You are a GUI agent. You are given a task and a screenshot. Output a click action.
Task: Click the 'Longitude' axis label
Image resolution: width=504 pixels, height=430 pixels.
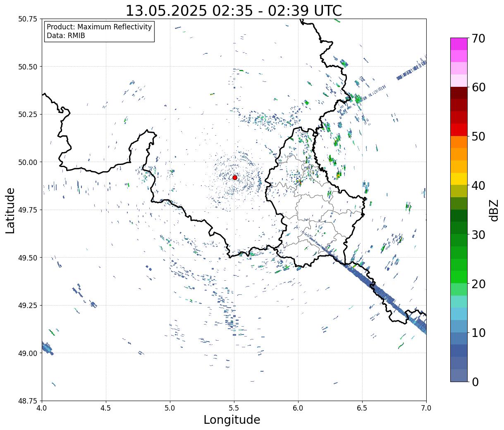pos(232,420)
